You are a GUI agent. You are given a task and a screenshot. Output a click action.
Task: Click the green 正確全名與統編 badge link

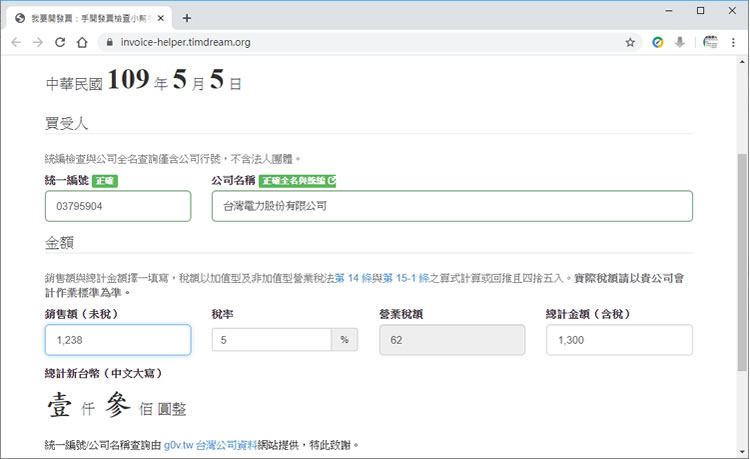click(x=298, y=181)
